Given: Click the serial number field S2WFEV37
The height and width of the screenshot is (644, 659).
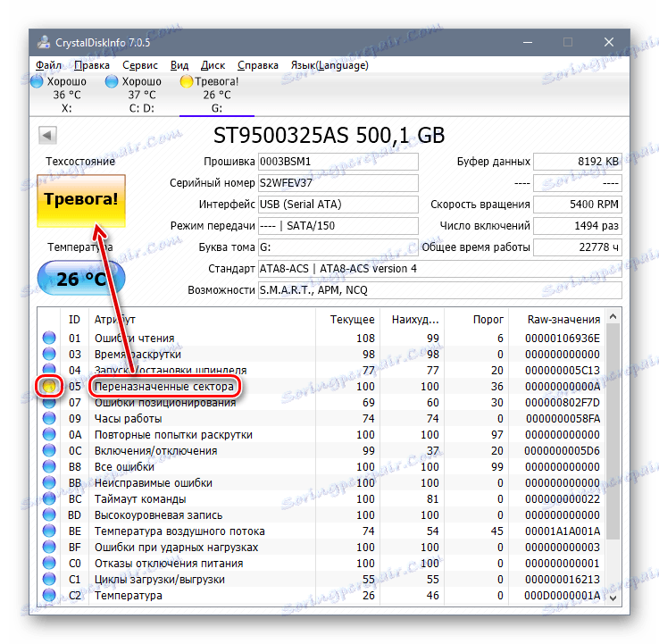Looking at the screenshot, I should [x=338, y=183].
